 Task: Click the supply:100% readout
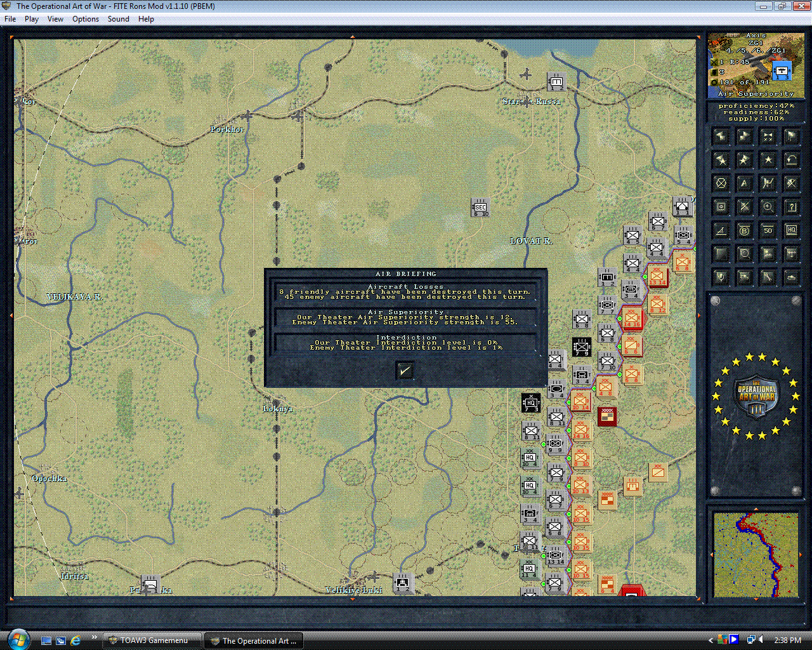pos(756,119)
